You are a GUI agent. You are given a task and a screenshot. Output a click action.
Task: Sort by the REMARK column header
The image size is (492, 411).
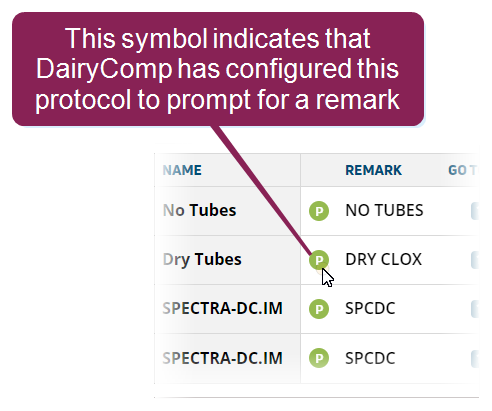coord(373,170)
